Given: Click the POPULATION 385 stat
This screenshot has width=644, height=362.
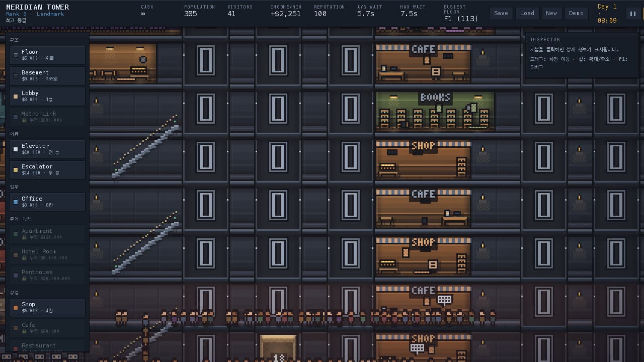Looking at the screenshot, I should click(x=199, y=11).
